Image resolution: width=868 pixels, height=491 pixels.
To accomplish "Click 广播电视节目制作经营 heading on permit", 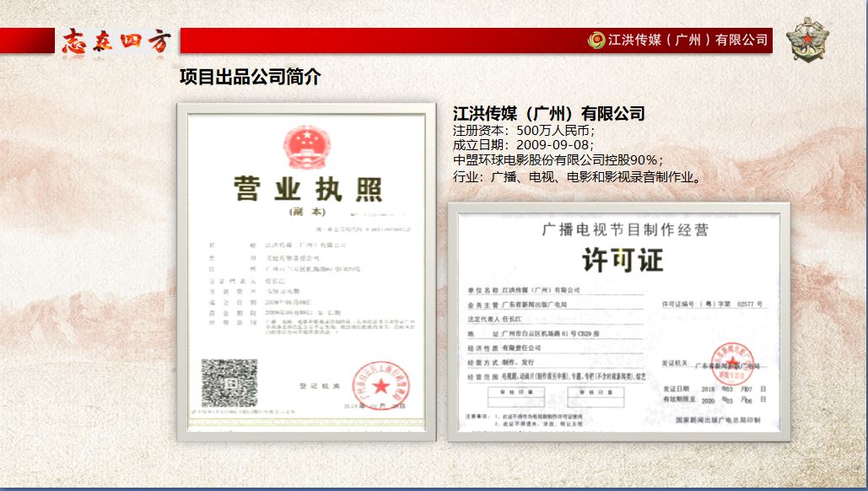I will (626, 229).
